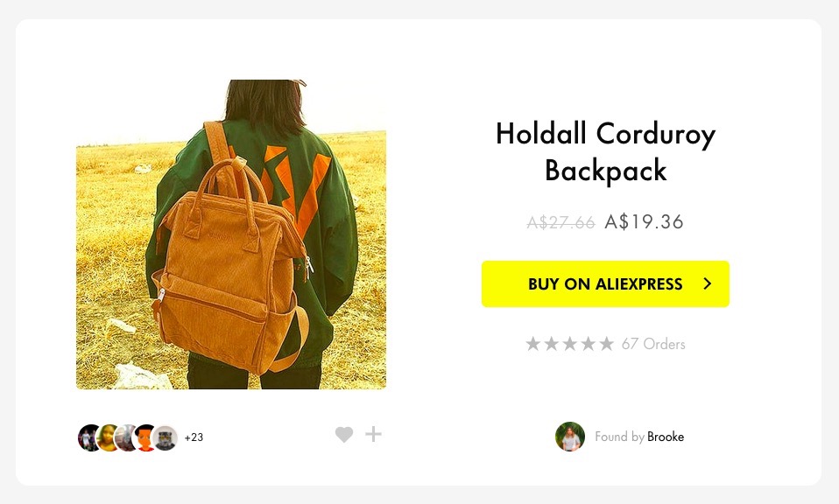Open Brooke's profile name link

click(666, 437)
